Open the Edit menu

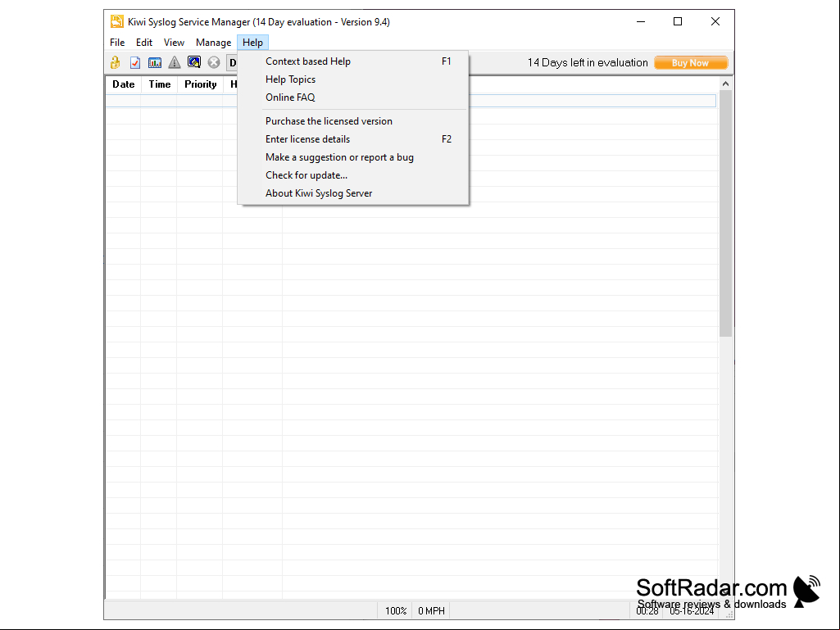click(144, 43)
